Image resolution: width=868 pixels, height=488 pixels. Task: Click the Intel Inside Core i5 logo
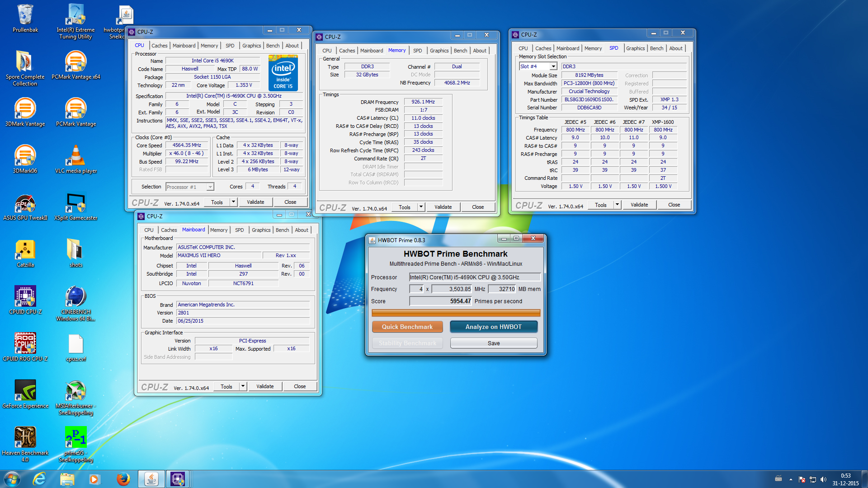click(283, 73)
